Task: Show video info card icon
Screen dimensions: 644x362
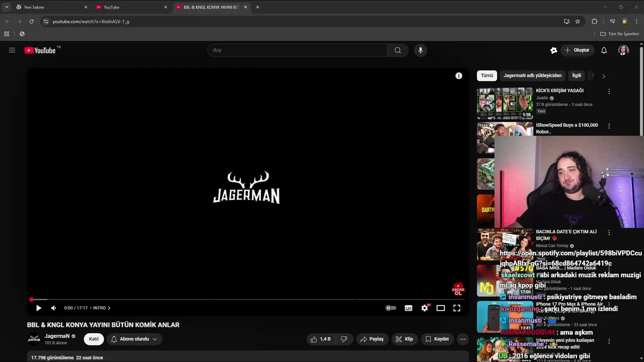Action: click(459, 76)
